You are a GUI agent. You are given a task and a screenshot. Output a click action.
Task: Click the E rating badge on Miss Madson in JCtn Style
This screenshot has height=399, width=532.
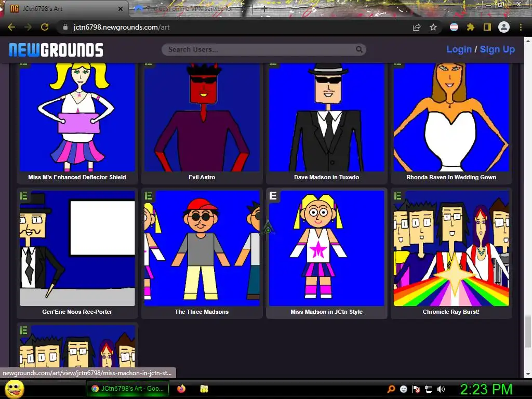coord(273,196)
